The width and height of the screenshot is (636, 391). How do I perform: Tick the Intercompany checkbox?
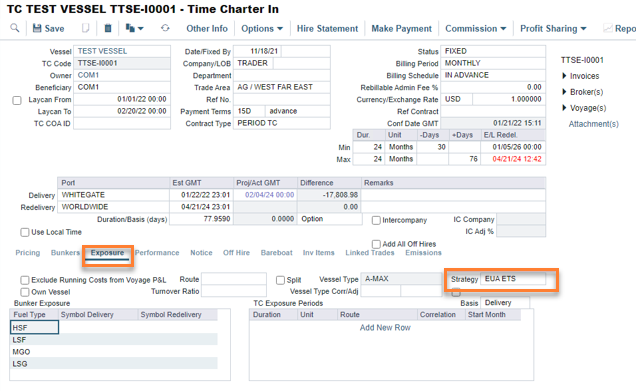pos(376,220)
